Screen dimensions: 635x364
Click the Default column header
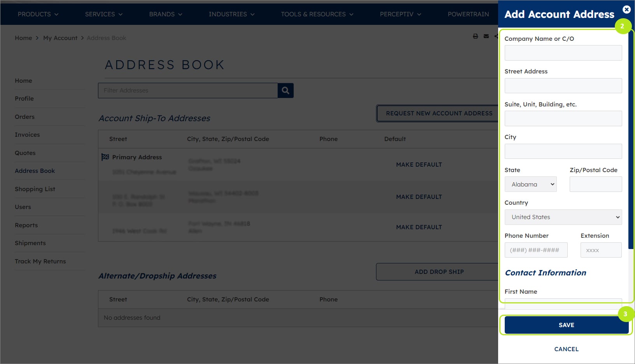point(395,139)
